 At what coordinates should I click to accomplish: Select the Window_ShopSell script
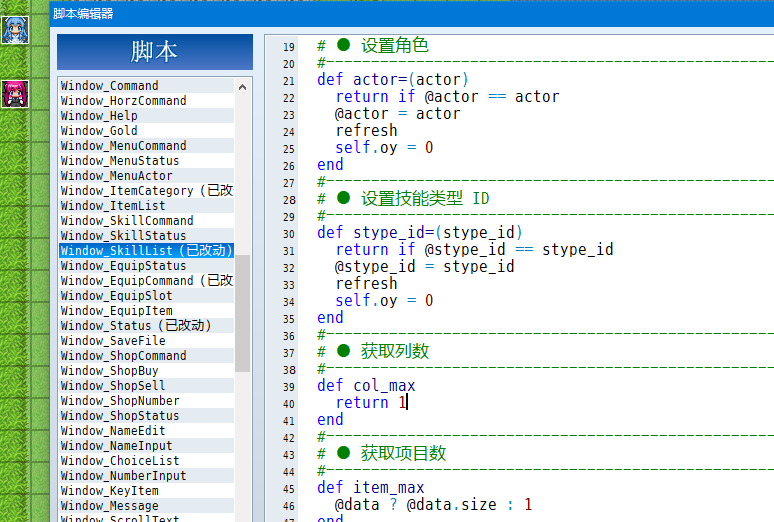point(147,385)
